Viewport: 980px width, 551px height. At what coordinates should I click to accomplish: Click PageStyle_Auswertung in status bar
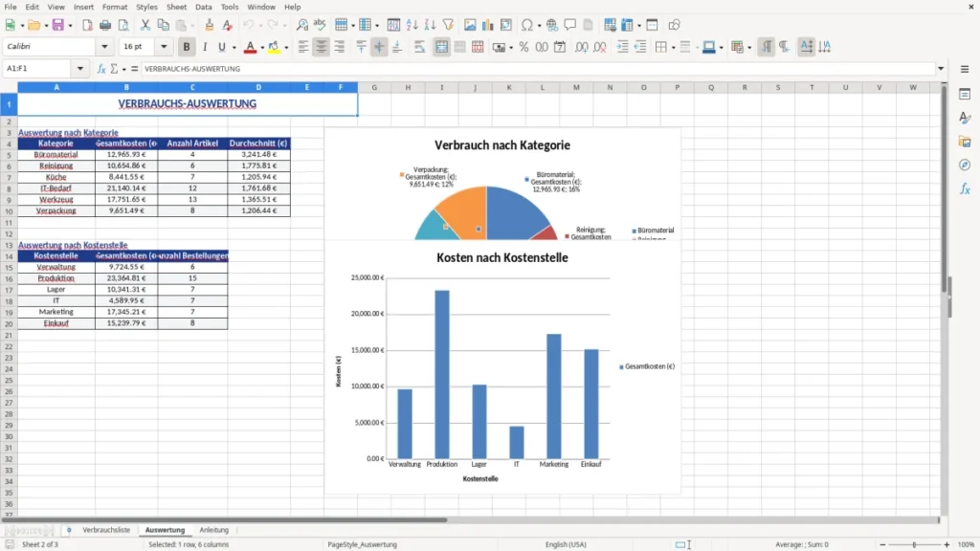click(x=363, y=544)
